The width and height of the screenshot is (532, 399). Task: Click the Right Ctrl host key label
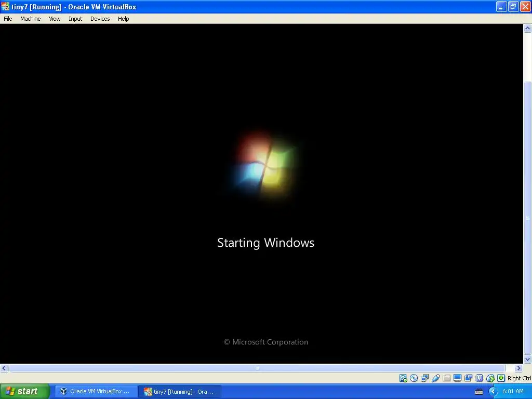(x=519, y=378)
